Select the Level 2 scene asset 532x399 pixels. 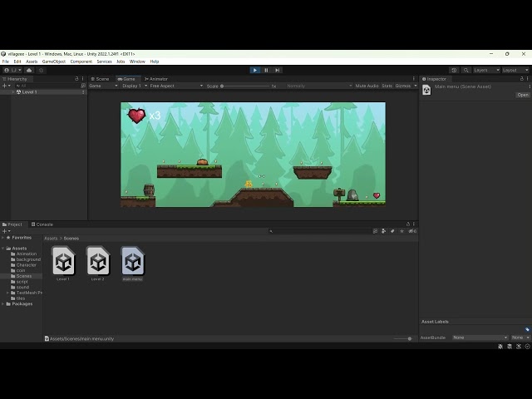[98, 264]
